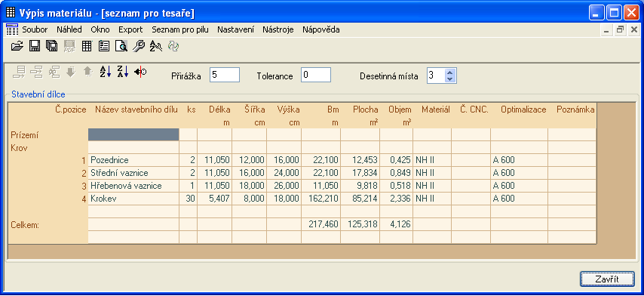
Task: Open settings with the wrench icon
Action: coord(139,46)
